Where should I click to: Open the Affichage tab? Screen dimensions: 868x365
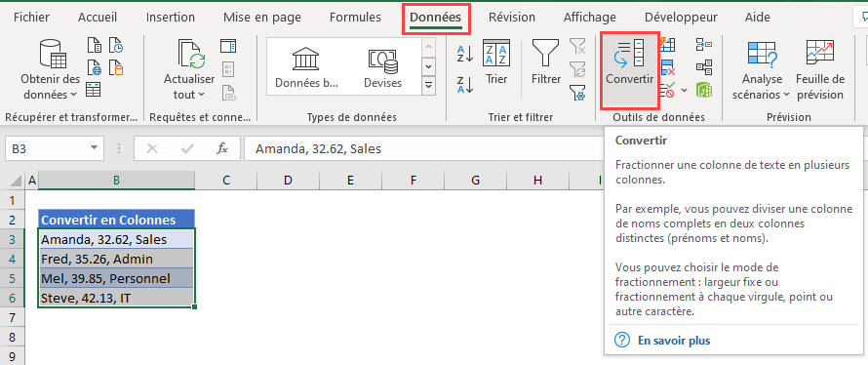(589, 18)
